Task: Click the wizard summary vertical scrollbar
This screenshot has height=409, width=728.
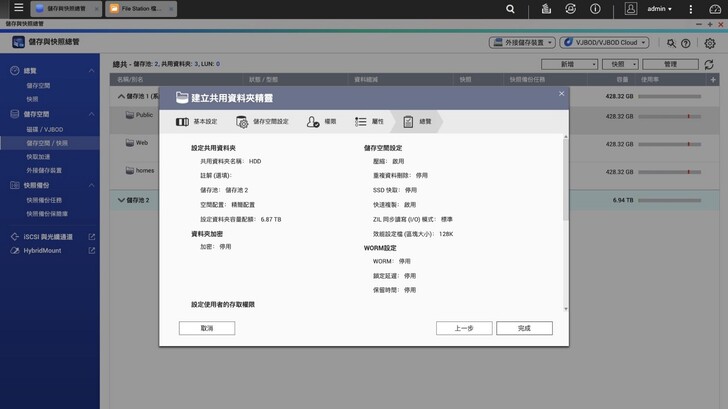Action: 565,180
